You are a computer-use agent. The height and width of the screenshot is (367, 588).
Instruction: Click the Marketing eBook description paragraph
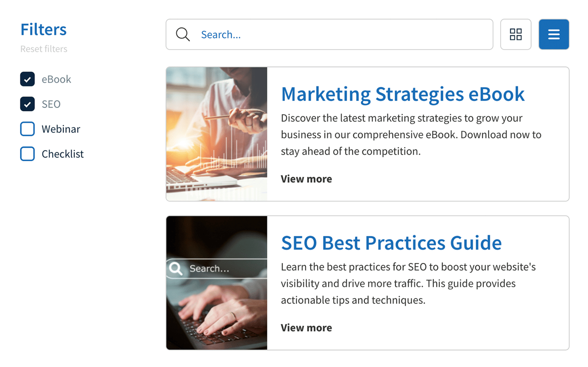pyautogui.click(x=411, y=135)
